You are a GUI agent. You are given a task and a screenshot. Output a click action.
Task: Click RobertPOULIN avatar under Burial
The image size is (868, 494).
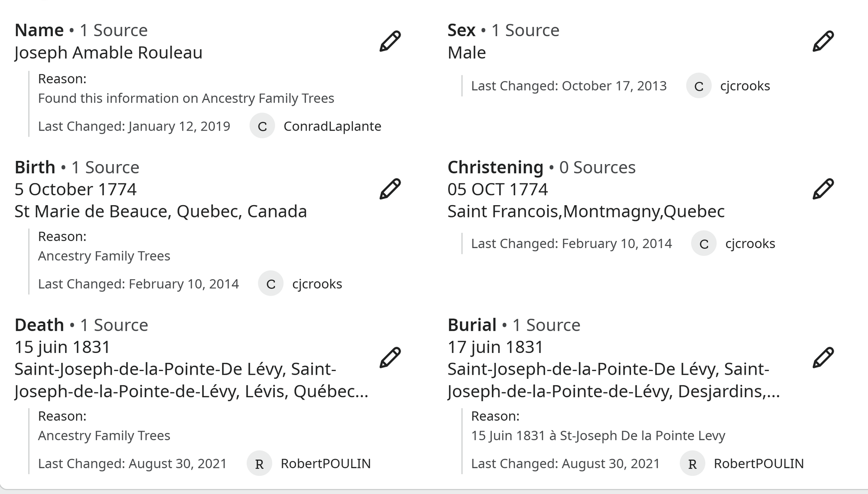(x=693, y=463)
